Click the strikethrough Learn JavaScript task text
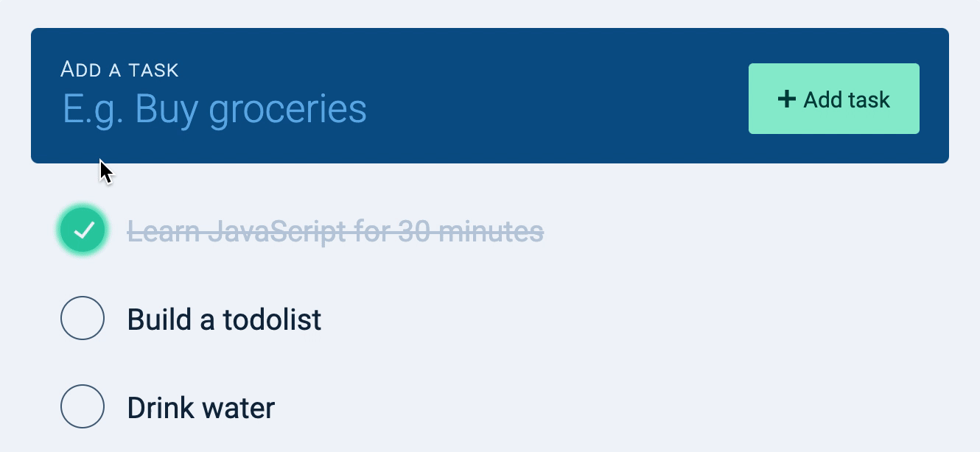The width and height of the screenshot is (980, 452). [335, 230]
